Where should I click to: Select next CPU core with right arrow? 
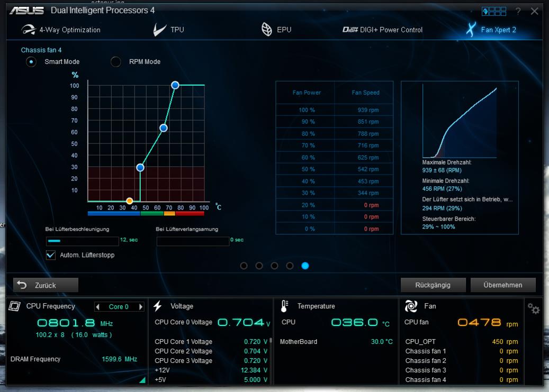[x=141, y=307]
